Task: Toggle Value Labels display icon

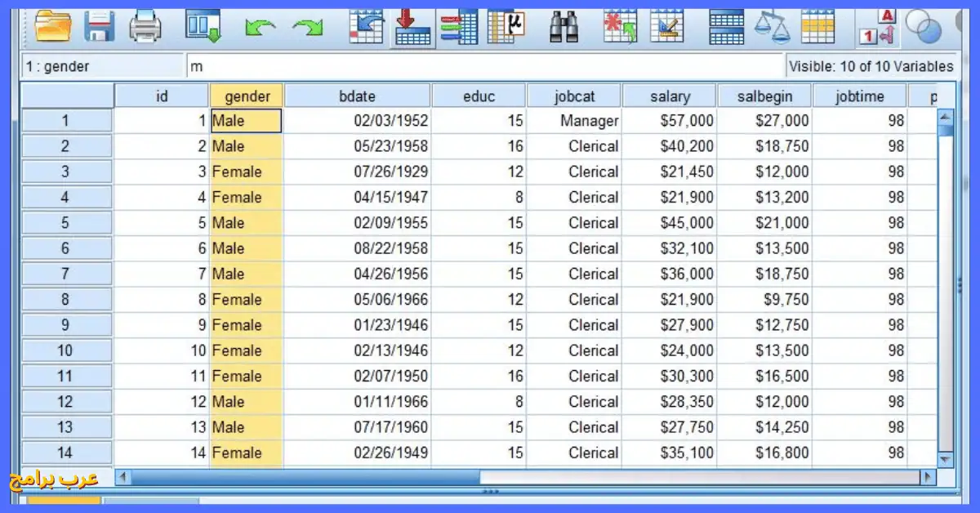Action: tap(879, 28)
